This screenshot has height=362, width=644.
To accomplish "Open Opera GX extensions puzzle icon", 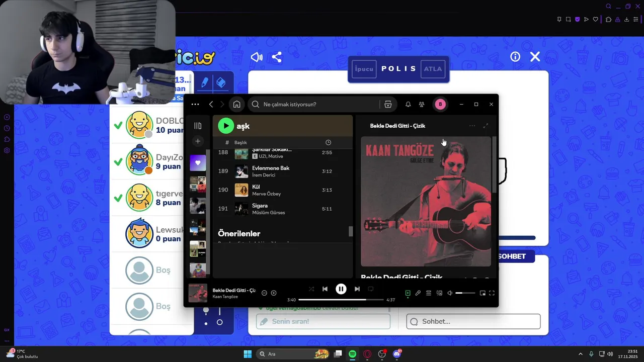I will (x=608, y=20).
